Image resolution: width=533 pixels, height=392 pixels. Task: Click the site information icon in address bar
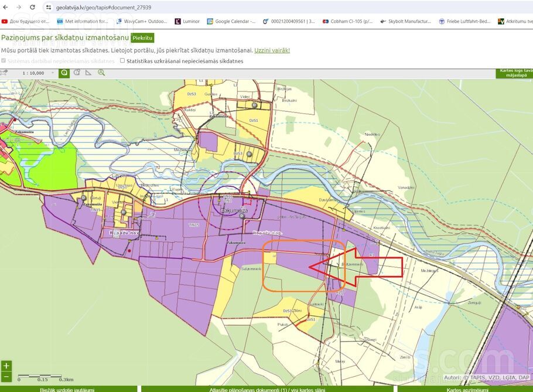49,7
